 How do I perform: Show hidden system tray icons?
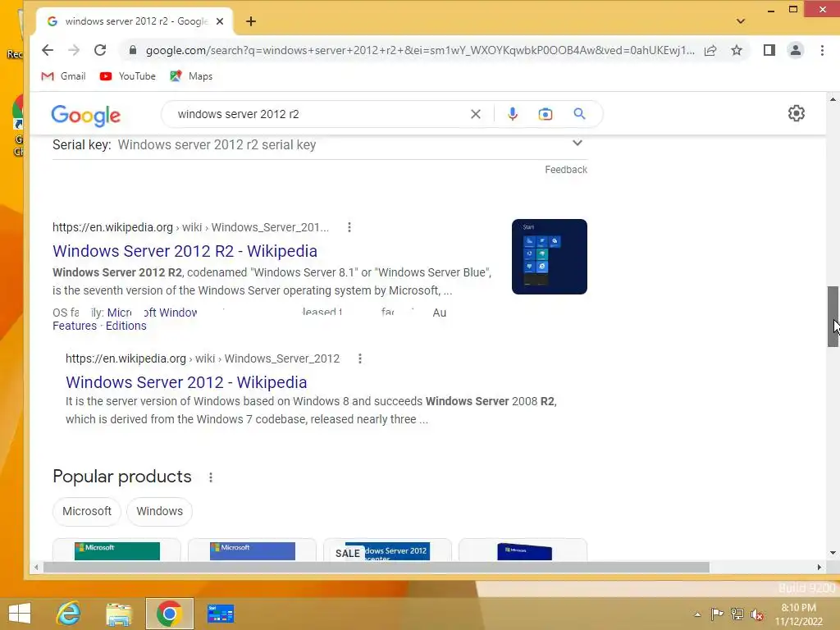click(697, 614)
